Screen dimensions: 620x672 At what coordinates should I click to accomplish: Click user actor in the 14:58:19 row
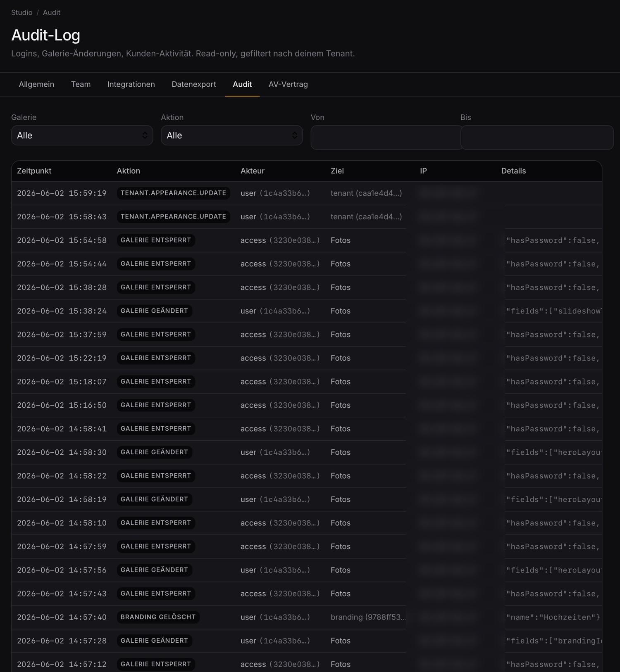[x=275, y=499]
